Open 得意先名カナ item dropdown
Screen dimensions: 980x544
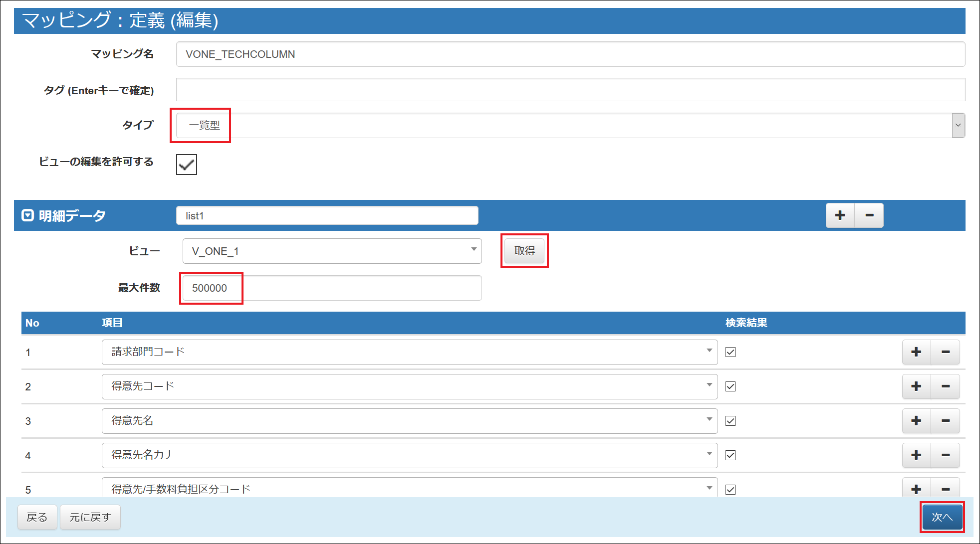coord(409,455)
